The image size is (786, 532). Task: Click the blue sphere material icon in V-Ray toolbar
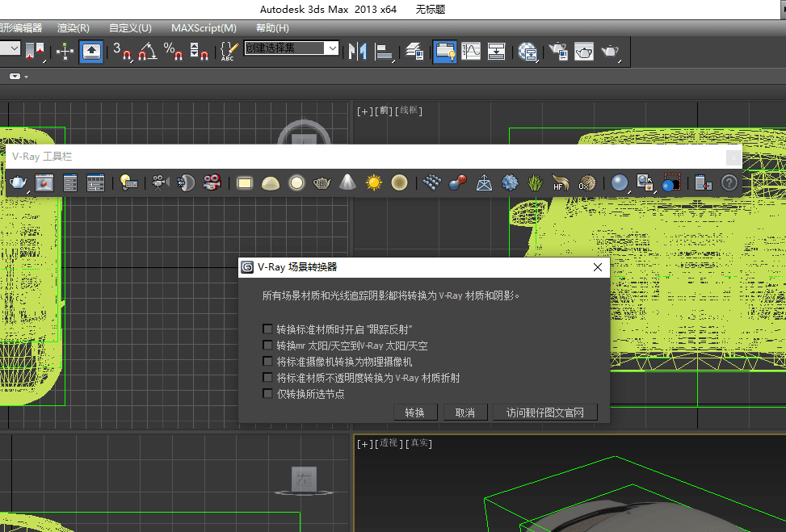pos(619,182)
